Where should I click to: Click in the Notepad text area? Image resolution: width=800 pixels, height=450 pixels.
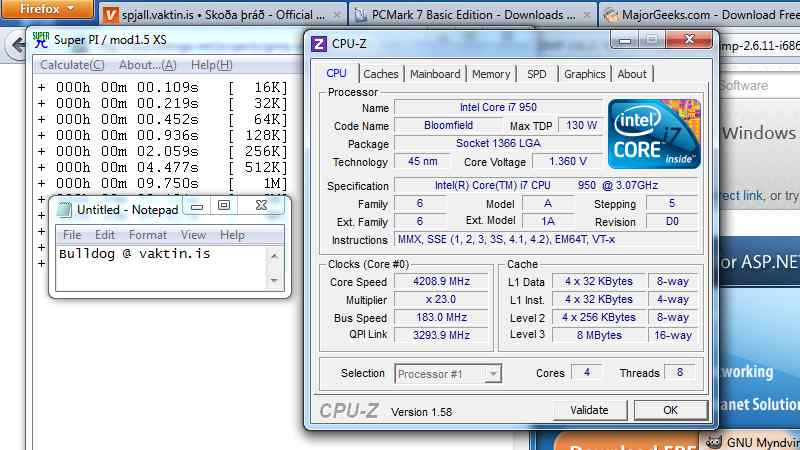click(160, 270)
